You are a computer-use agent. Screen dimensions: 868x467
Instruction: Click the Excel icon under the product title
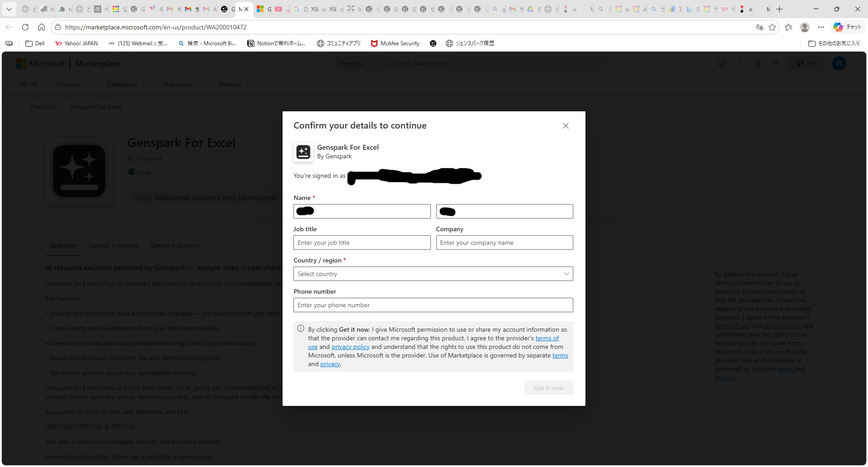[x=132, y=172]
